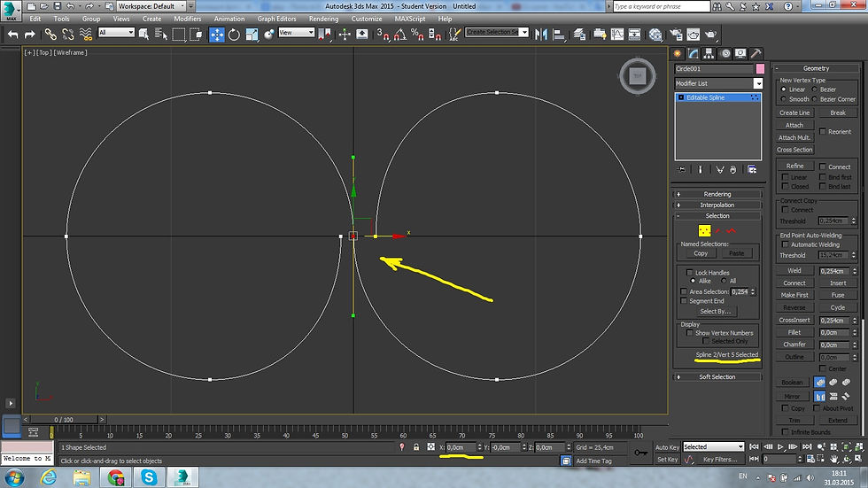This screenshot has height=488, width=868.
Task: Click the pink object color swatch
Action: pos(760,68)
